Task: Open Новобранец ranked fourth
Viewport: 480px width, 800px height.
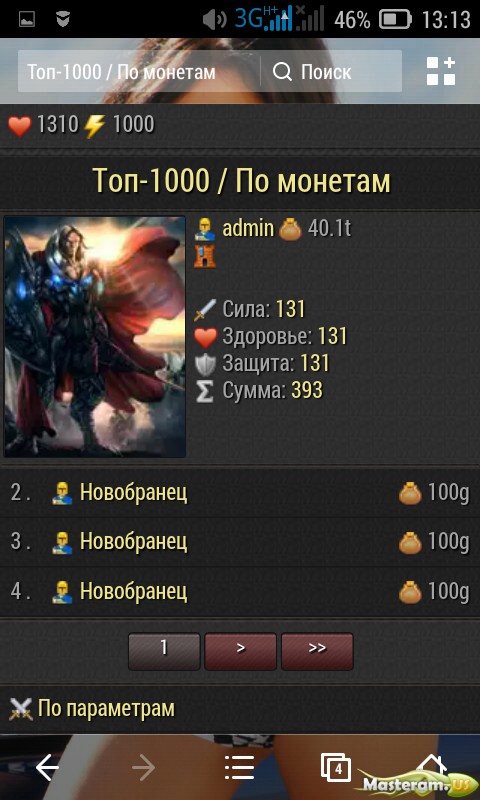Action: click(134, 592)
